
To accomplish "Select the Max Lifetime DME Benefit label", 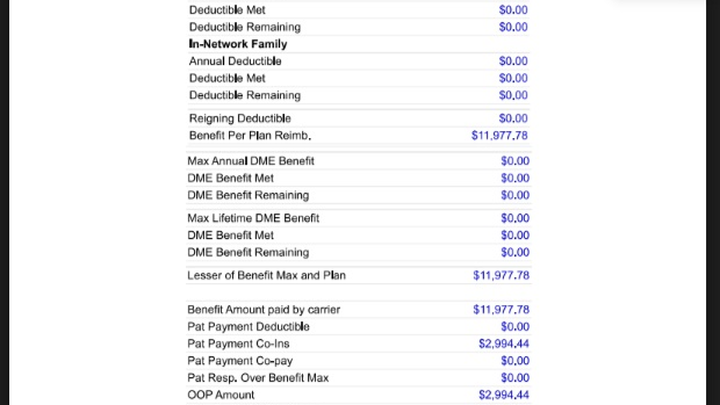I will click(x=253, y=218).
